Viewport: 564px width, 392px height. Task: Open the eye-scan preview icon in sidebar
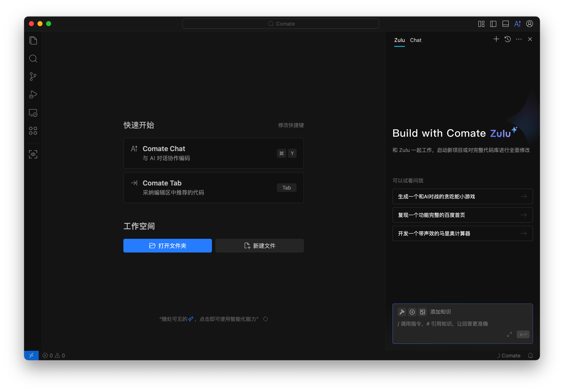coord(33,154)
